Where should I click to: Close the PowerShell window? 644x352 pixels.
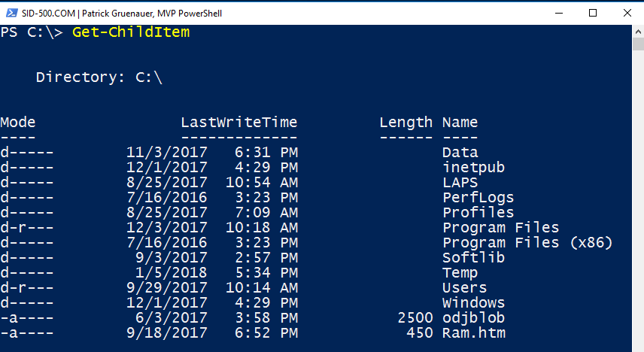point(627,13)
